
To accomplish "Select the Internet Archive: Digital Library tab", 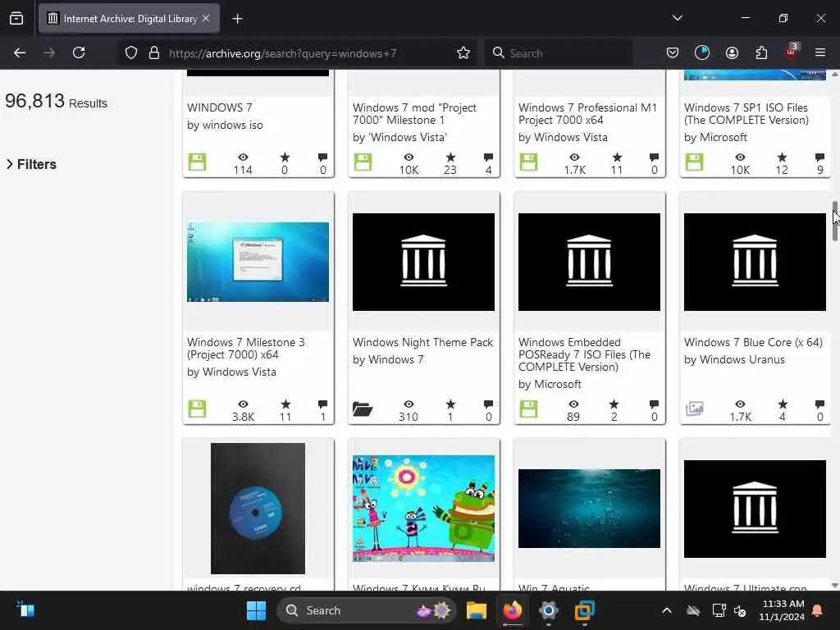I will 129,19.
